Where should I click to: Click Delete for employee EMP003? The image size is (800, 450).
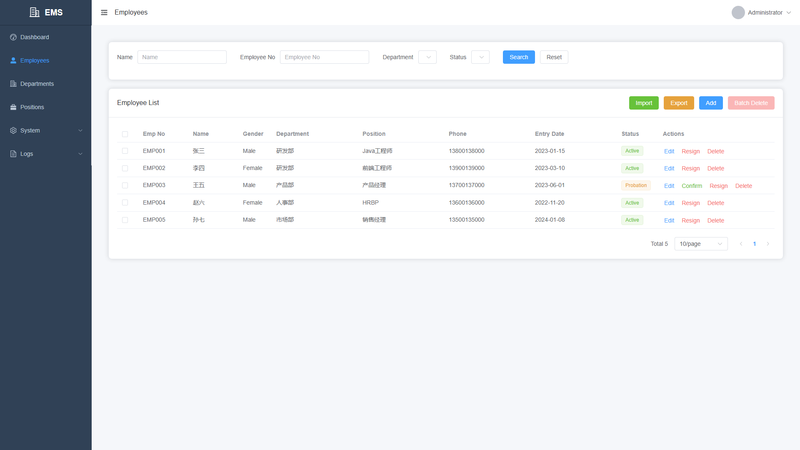(x=743, y=186)
